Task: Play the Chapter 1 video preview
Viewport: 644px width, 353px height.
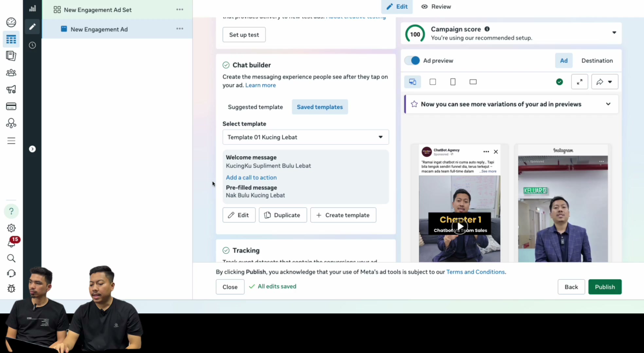Action: tap(460, 226)
